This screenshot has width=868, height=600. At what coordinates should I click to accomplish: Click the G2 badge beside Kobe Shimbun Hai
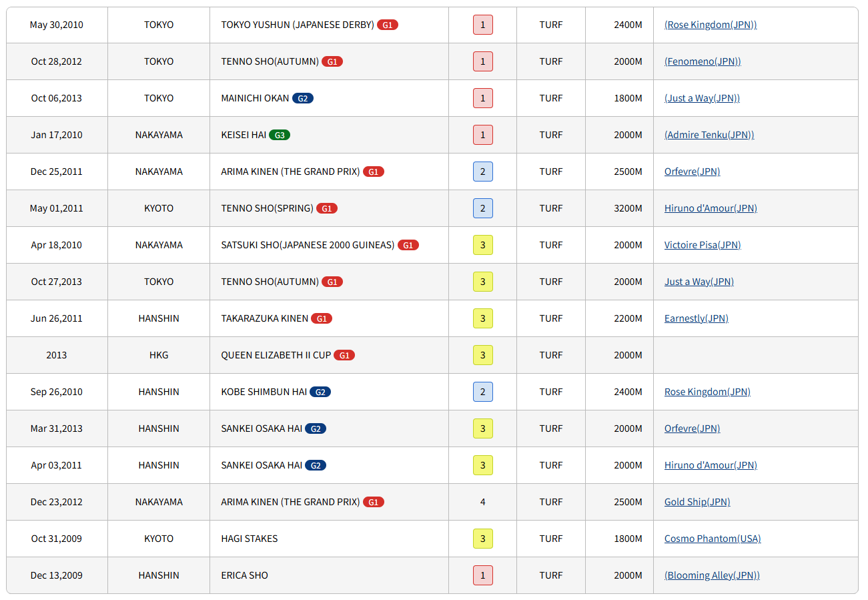[320, 392]
